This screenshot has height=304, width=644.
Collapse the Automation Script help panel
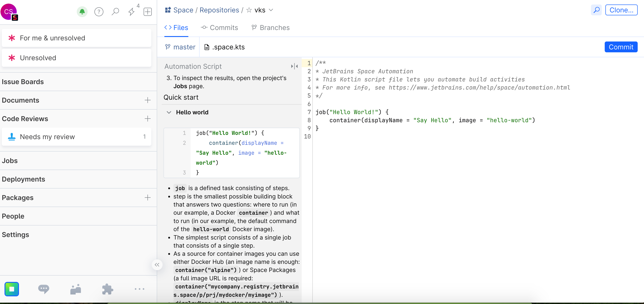click(x=294, y=66)
